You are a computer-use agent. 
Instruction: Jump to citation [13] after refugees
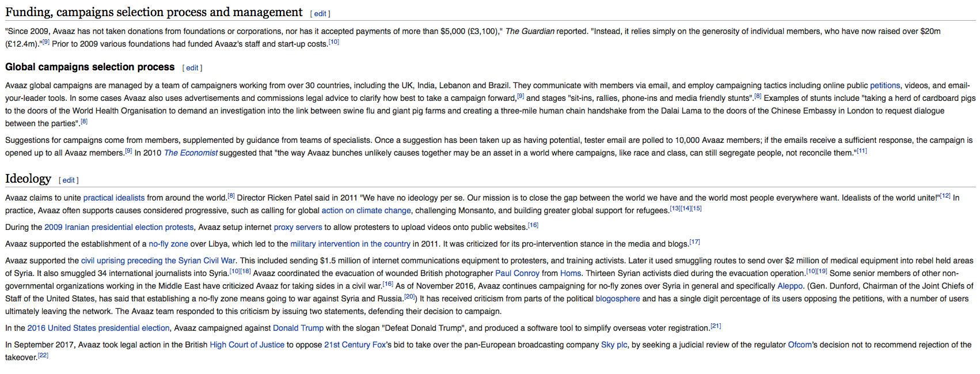tap(675, 209)
